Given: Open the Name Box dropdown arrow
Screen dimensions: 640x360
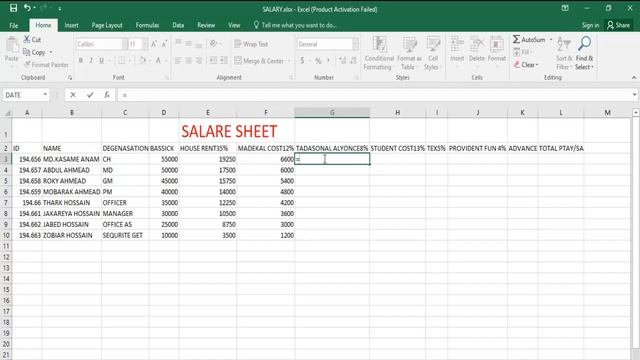Looking at the screenshot, I should point(45,95).
